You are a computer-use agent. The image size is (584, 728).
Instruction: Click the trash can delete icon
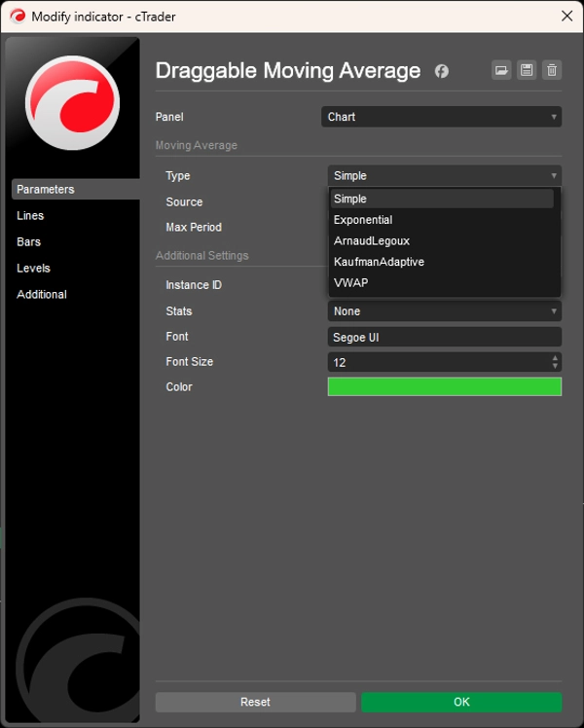point(552,70)
